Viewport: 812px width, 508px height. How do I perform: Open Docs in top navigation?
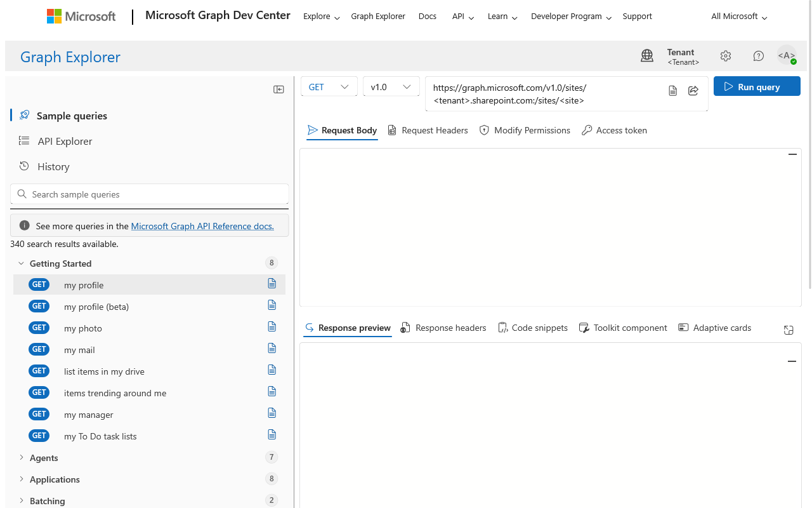(x=428, y=17)
